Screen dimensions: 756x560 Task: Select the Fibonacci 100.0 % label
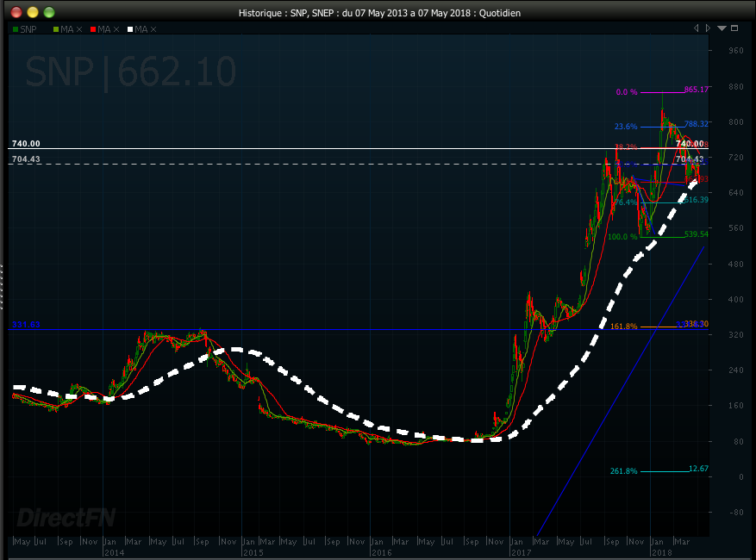click(622, 237)
